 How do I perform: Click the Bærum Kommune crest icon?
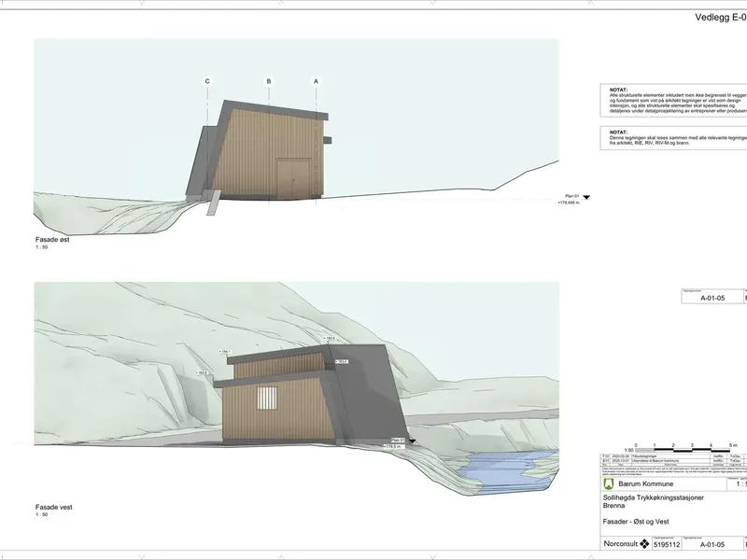[x=608, y=483]
